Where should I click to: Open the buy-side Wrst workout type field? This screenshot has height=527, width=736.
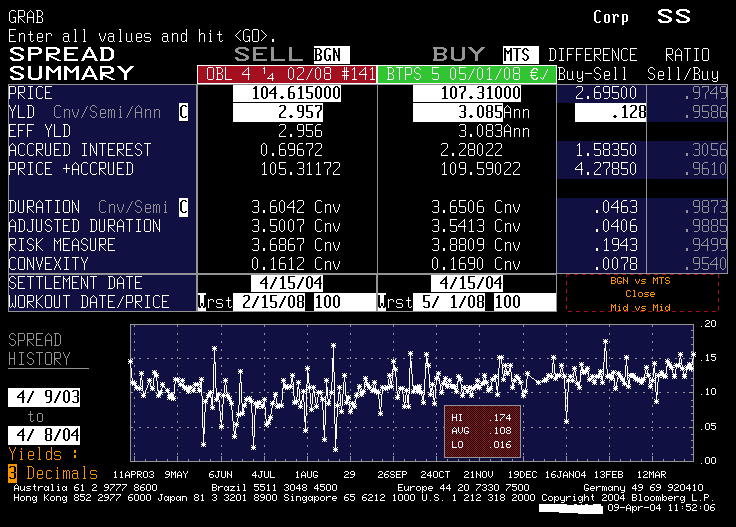point(394,302)
